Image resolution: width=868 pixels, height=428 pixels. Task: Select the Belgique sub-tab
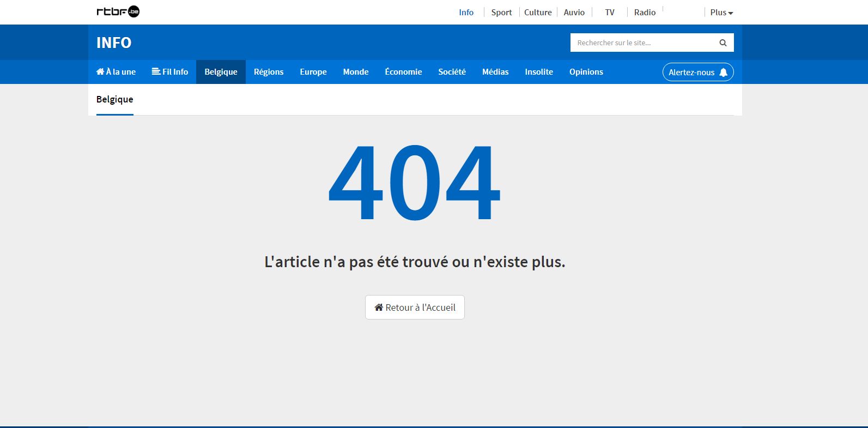click(115, 99)
